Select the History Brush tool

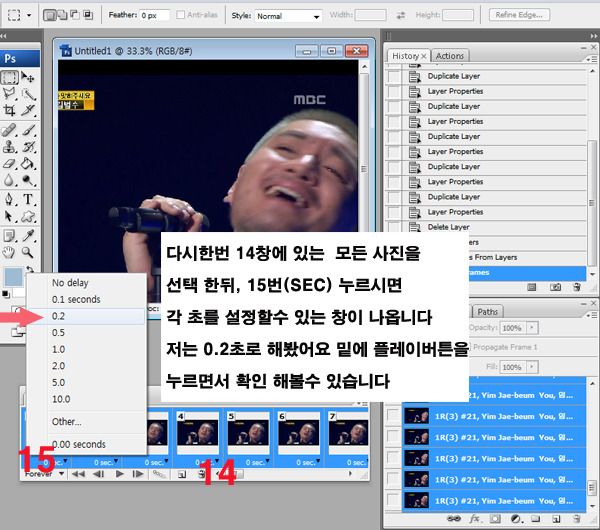coord(28,146)
